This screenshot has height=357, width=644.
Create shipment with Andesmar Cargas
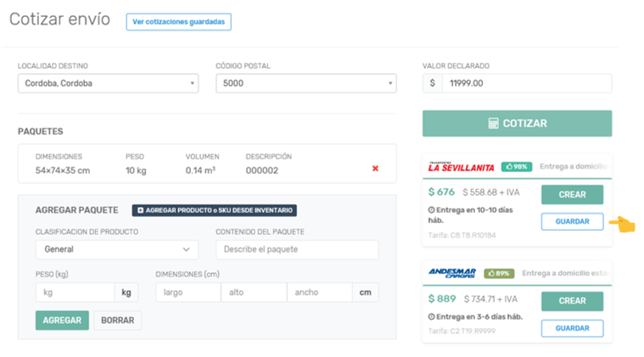[x=572, y=301]
